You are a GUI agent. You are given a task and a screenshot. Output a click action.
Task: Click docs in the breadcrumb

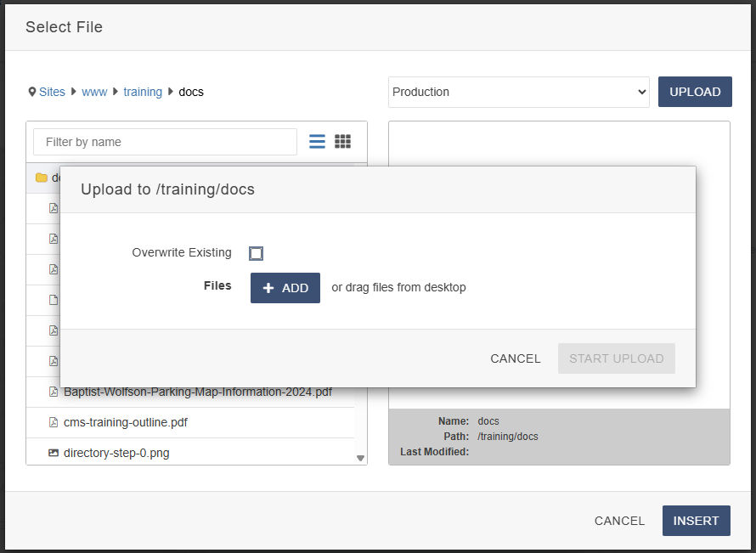tap(191, 92)
